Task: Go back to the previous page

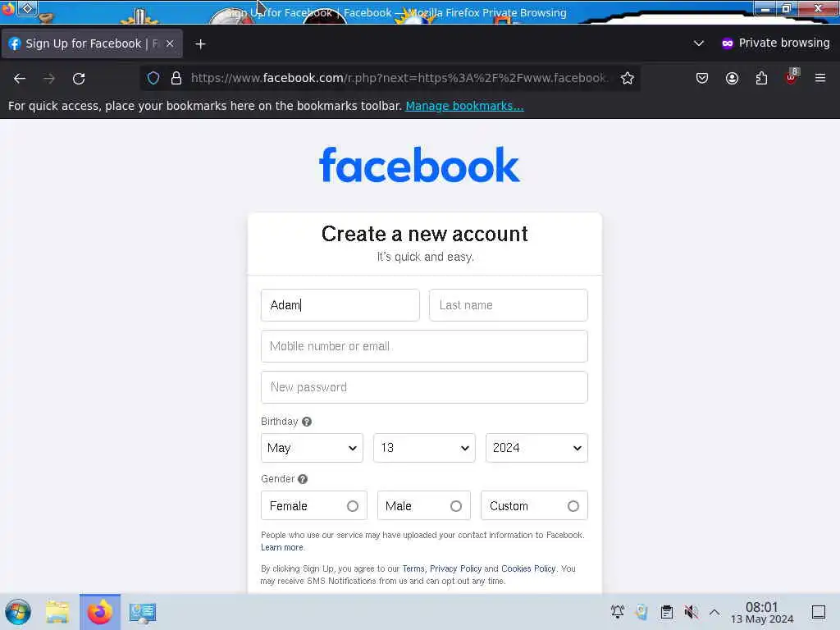Action: [20, 79]
